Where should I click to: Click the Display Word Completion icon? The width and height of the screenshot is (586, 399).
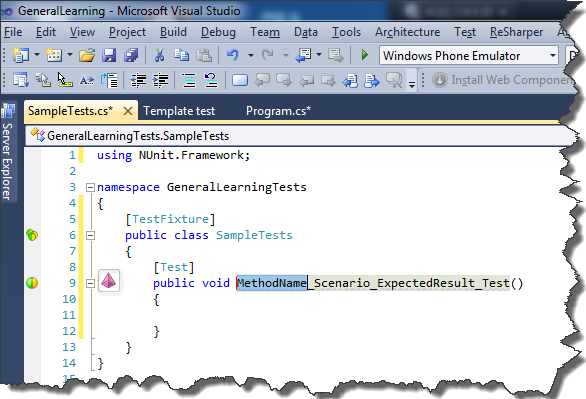tap(87, 80)
